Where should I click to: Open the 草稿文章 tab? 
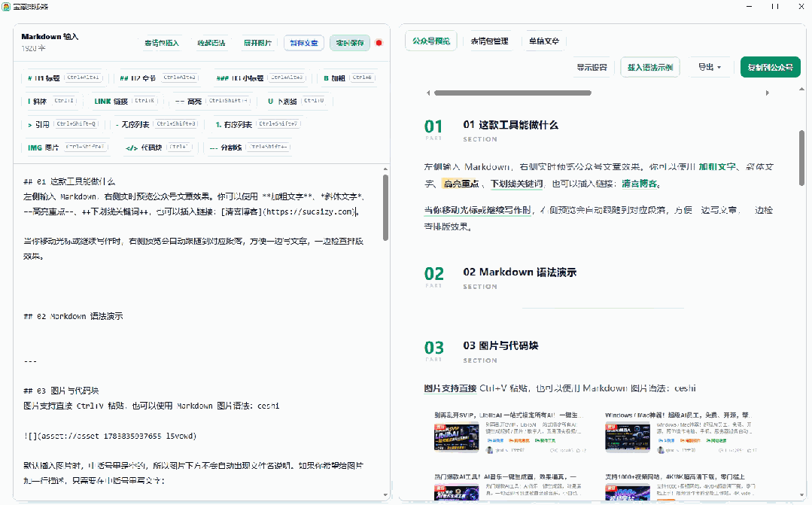click(x=544, y=41)
